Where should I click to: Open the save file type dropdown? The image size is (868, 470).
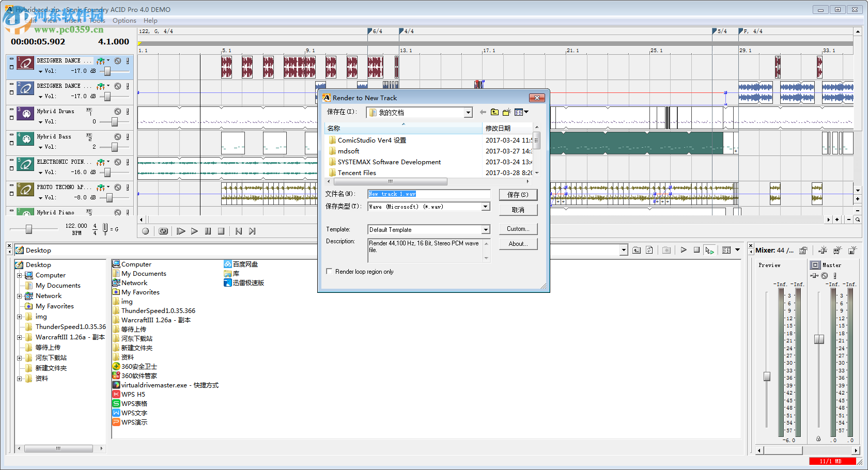point(486,207)
